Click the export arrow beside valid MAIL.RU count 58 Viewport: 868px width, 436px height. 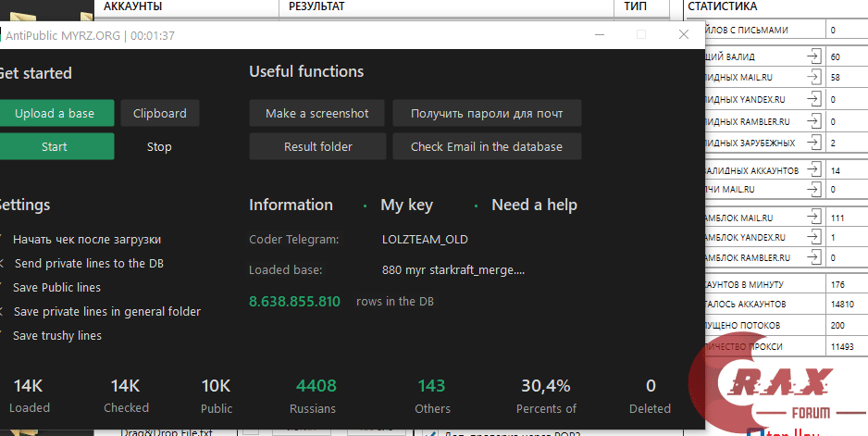tap(812, 77)
